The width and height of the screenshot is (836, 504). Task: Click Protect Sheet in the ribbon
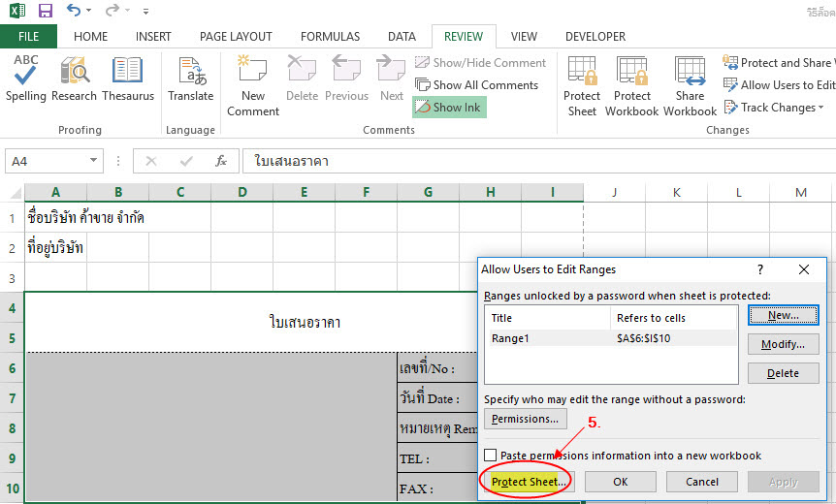pos(582,86)
